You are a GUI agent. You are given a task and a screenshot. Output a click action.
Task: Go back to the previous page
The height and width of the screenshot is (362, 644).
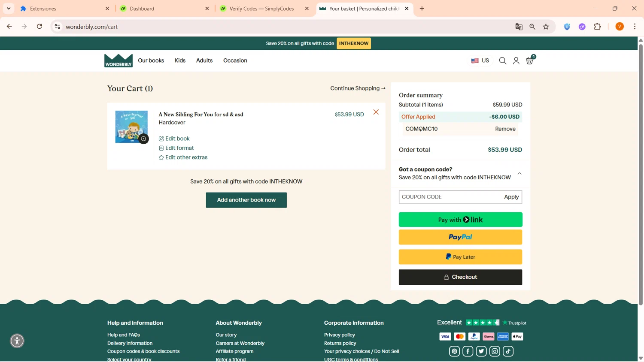9,27
